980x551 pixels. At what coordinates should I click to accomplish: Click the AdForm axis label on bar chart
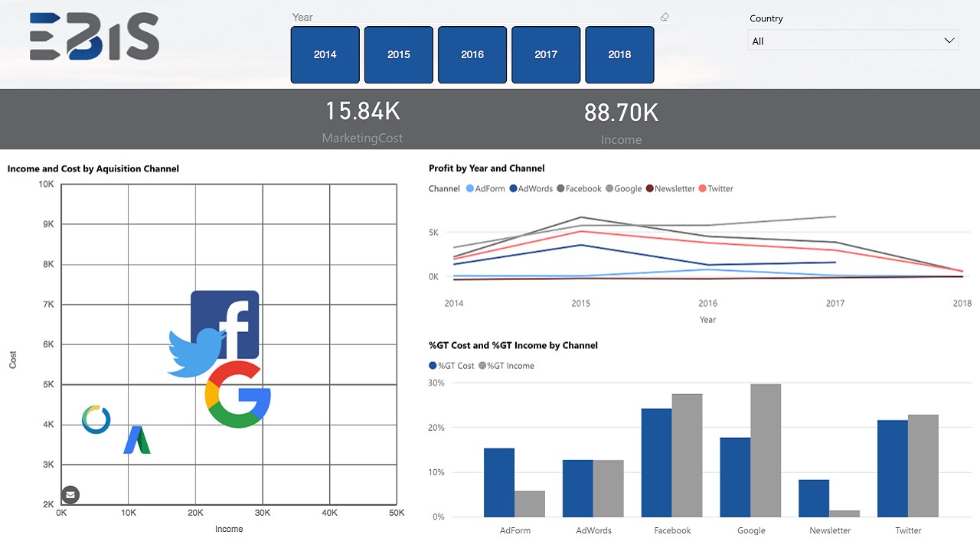[x=515, y=530]
